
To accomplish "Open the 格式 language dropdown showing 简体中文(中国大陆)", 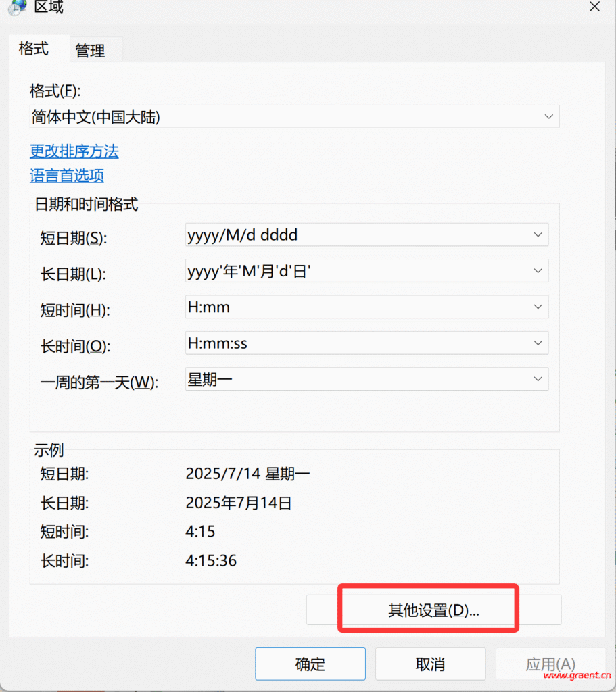I will 294,117.
